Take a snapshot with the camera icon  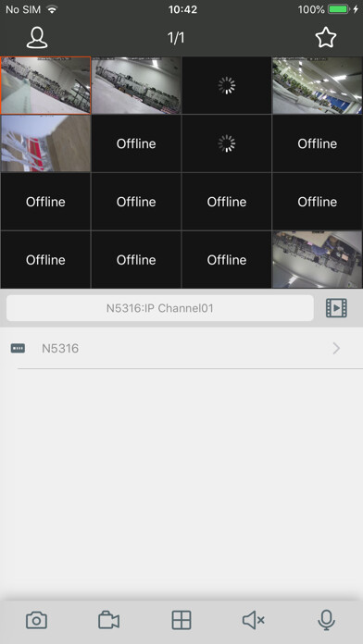click(x=36, y=620)
